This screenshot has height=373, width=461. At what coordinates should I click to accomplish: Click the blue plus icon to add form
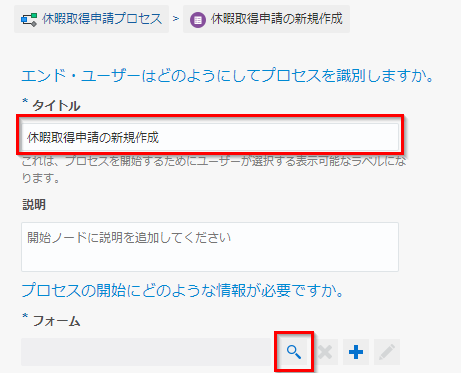[356, 352]
